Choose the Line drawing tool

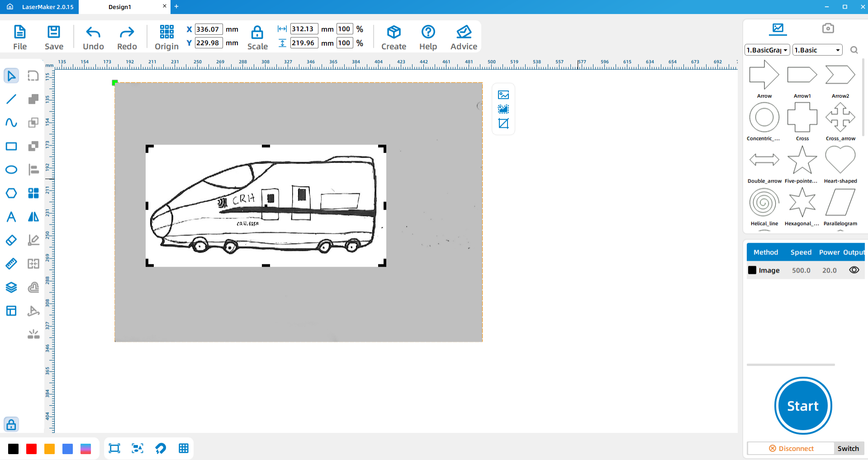pos(11,99)
